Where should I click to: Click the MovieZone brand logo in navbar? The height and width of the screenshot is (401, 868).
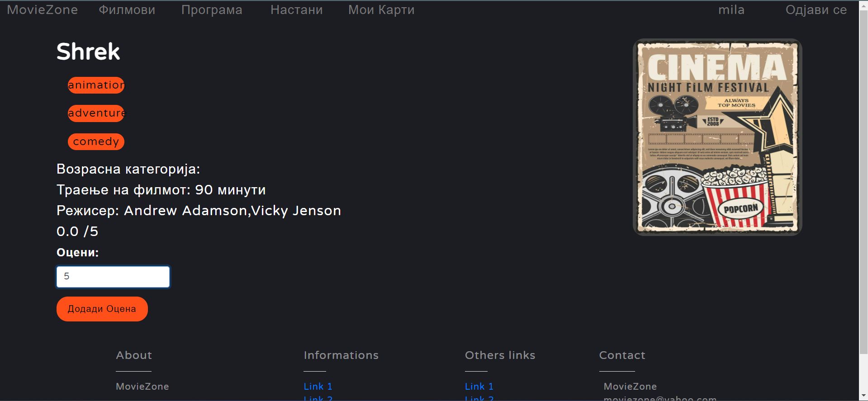[x=43, y=10]
